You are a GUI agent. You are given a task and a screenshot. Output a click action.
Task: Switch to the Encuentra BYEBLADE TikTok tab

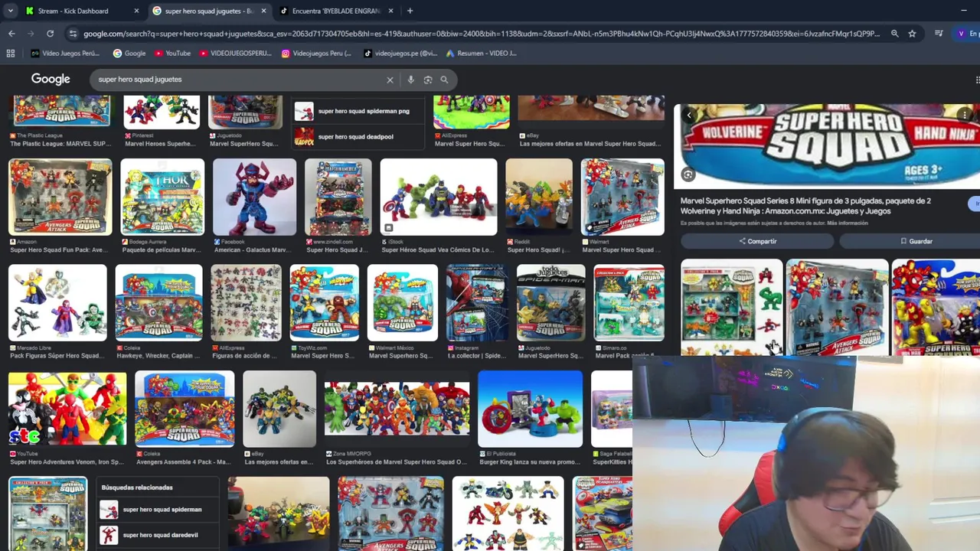(335, 11)
